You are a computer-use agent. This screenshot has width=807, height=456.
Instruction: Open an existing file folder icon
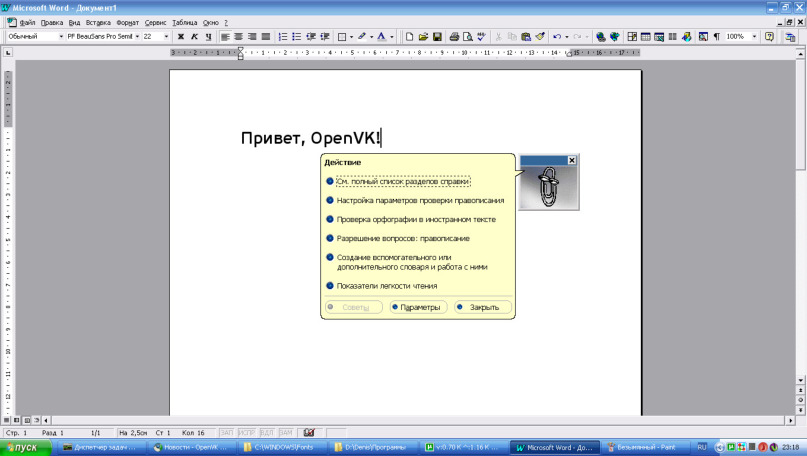pyautogui.click(x=423, y=37)
